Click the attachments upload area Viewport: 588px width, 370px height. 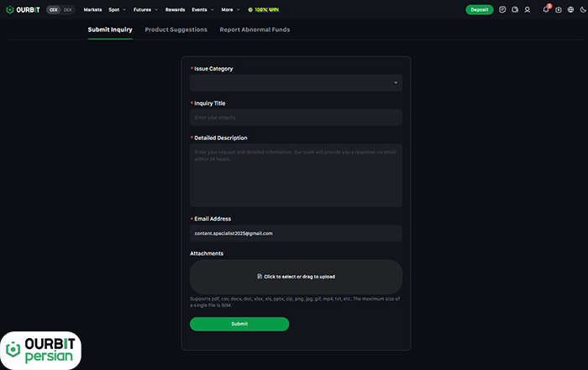(296, 276)
